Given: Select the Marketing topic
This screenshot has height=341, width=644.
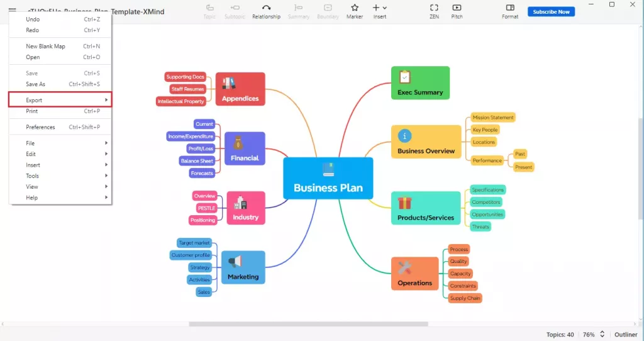Looking at the screenshot, I should (243, 267).
